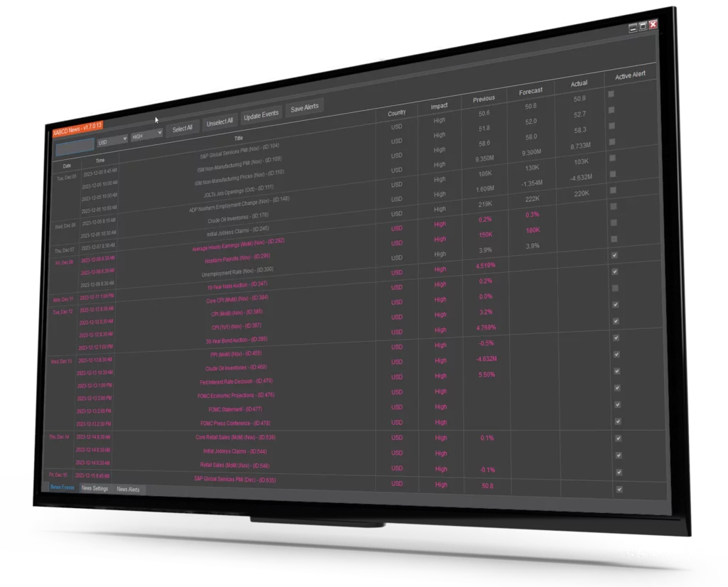Click the Save Alerts button

tap(304, 108)
